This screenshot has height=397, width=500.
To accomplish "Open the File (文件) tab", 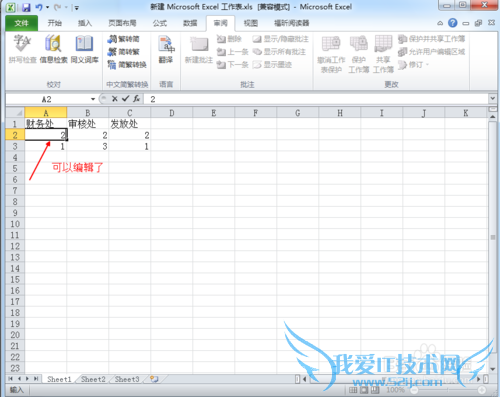I will click(x=22, y=23).
